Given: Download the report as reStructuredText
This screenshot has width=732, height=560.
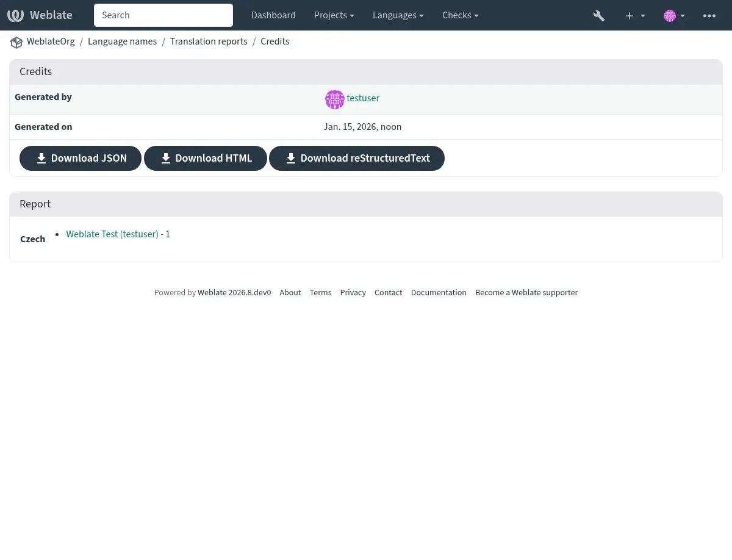Looking at the screenshot, I should click(357, 158).
